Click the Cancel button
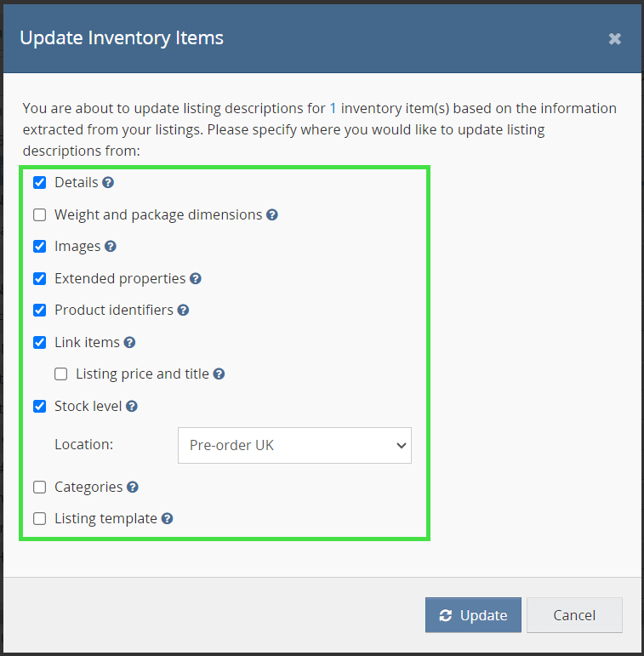This screenshot has width=644, height=656. 574,615
